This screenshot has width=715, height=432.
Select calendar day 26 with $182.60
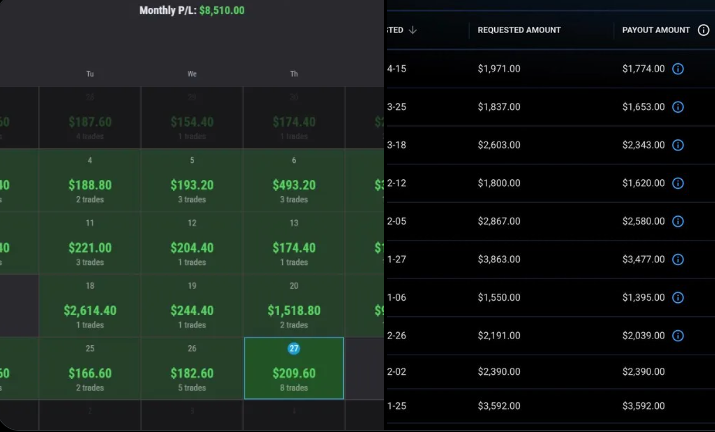[192, 368]
